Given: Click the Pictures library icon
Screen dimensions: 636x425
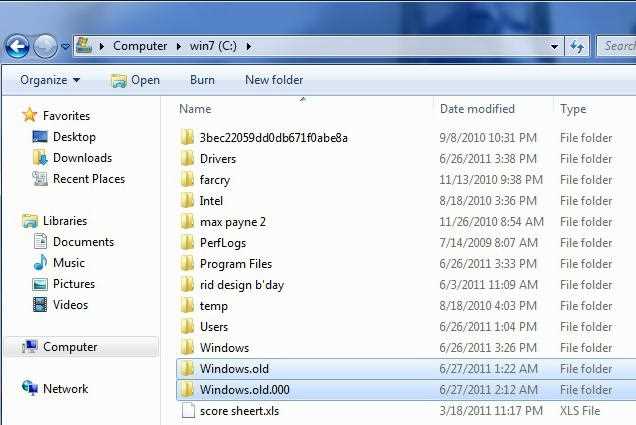Looking at the screenshot, I should tap(40, 284).
